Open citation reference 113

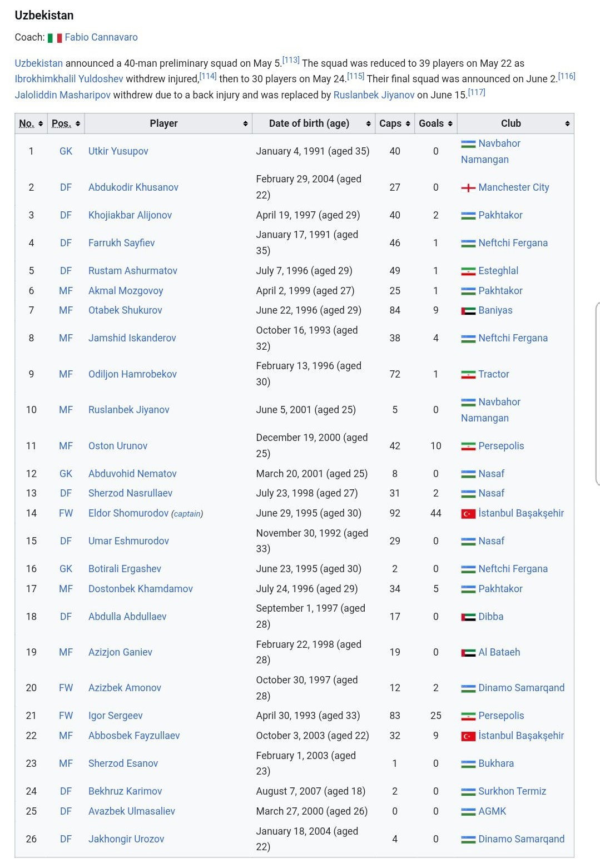pyautogui.click(x=291, y=60)
